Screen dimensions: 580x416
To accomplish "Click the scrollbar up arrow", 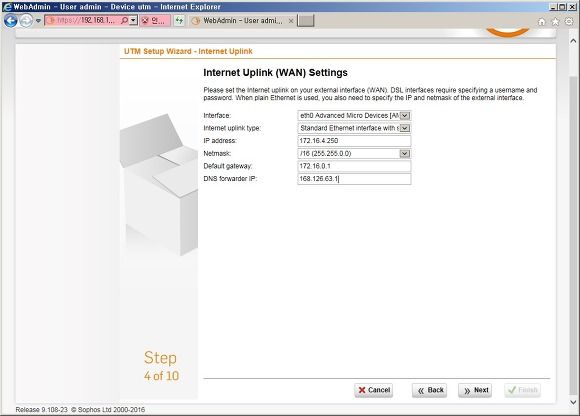I will pos(573,41).
